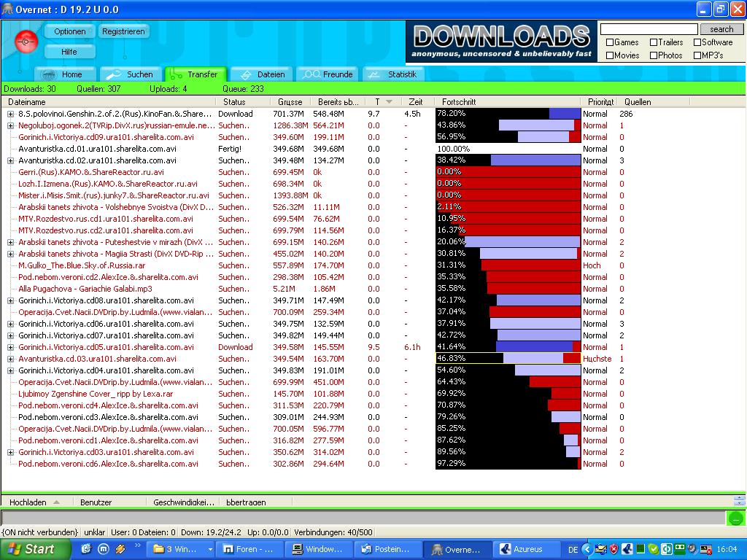Click the 'Hoch' priority value
747x560 pixels.
(x=592, y=265)
